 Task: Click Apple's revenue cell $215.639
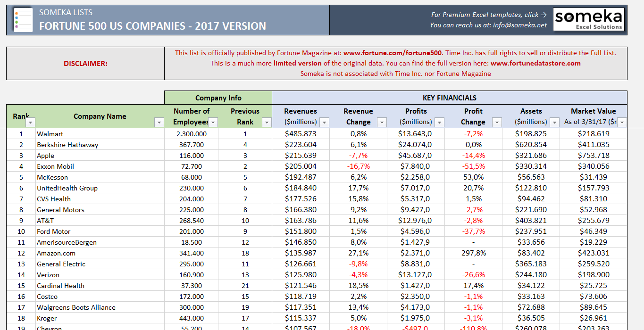[301, 156]
